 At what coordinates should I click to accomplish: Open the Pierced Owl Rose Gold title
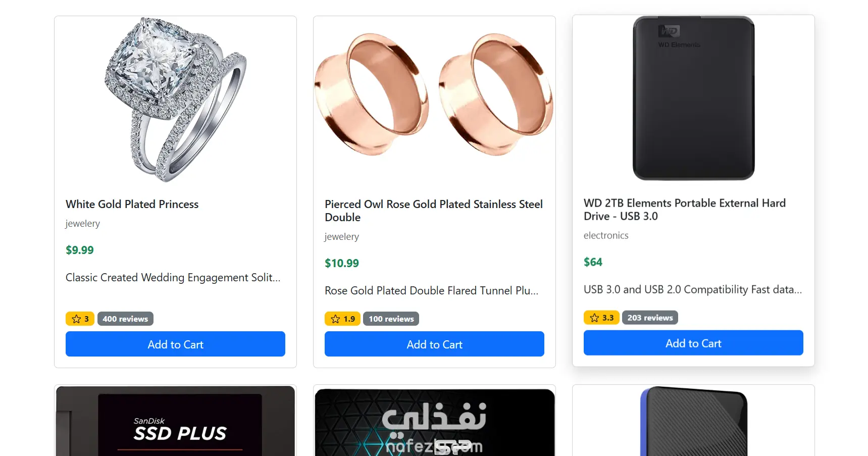(x=433, y=211)
